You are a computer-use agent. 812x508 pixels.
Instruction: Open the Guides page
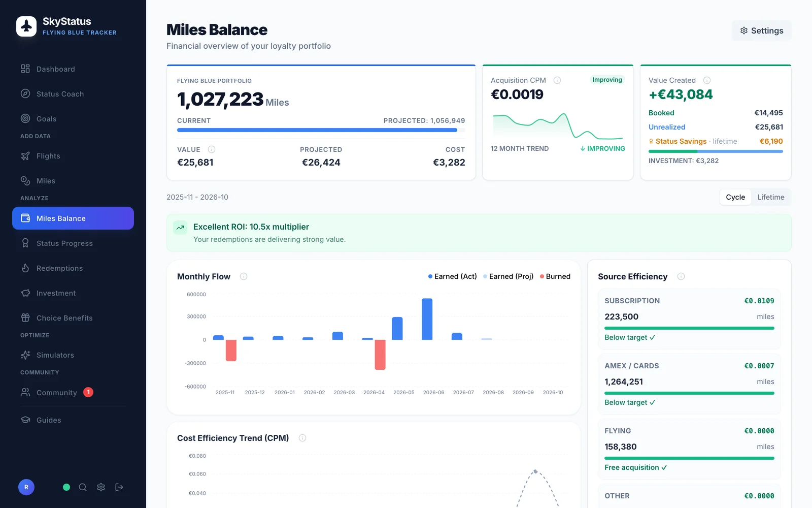point(73,420)
